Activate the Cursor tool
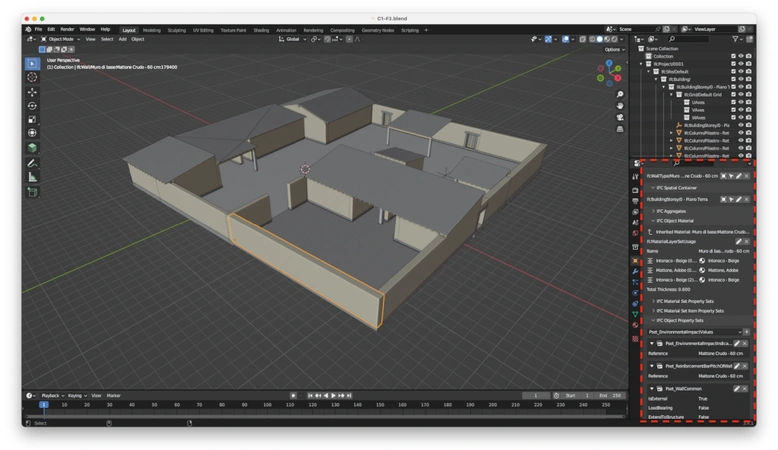 [x=32, y=77]
